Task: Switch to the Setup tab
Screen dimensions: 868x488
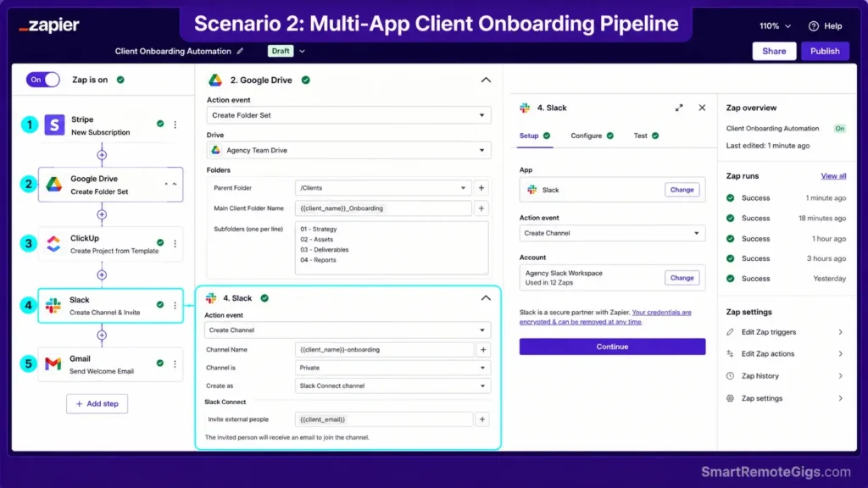Action: click(x=534, y=136)
